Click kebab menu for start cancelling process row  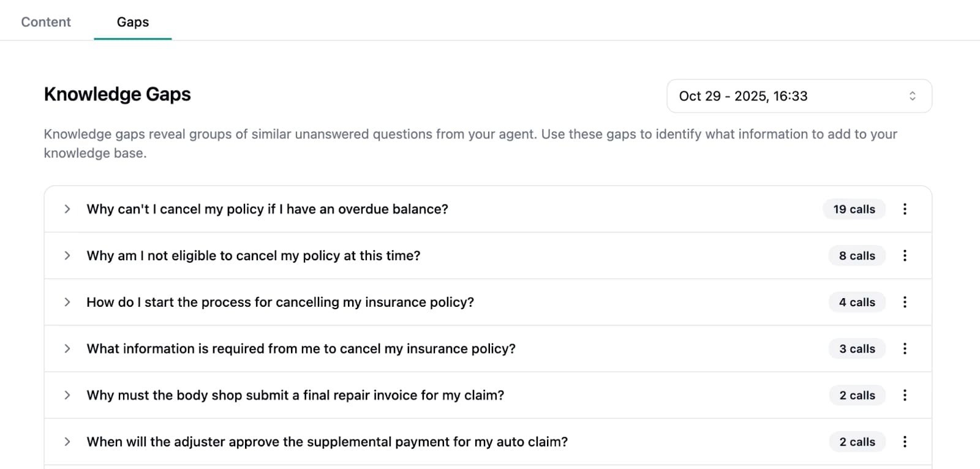pos(905,302)
